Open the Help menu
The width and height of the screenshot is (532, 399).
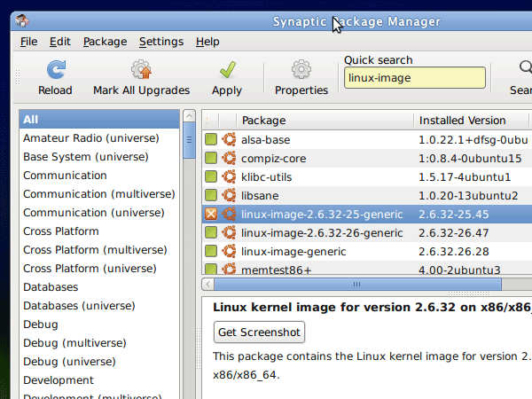(x=207, y=42)
